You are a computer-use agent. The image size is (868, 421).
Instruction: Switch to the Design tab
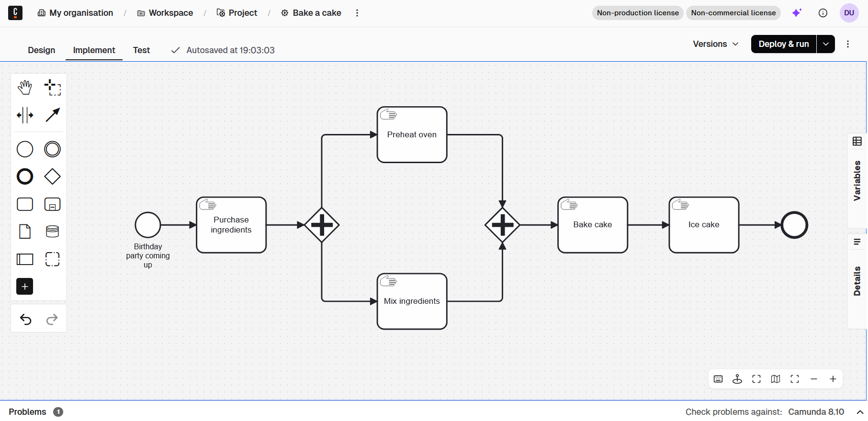(x=42, y=50)
